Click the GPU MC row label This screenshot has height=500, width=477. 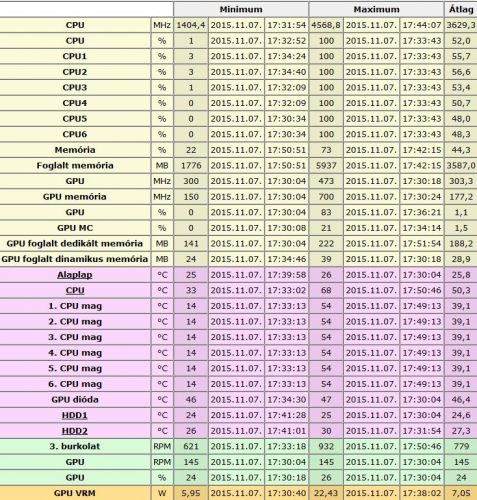(x=75, y=228)
